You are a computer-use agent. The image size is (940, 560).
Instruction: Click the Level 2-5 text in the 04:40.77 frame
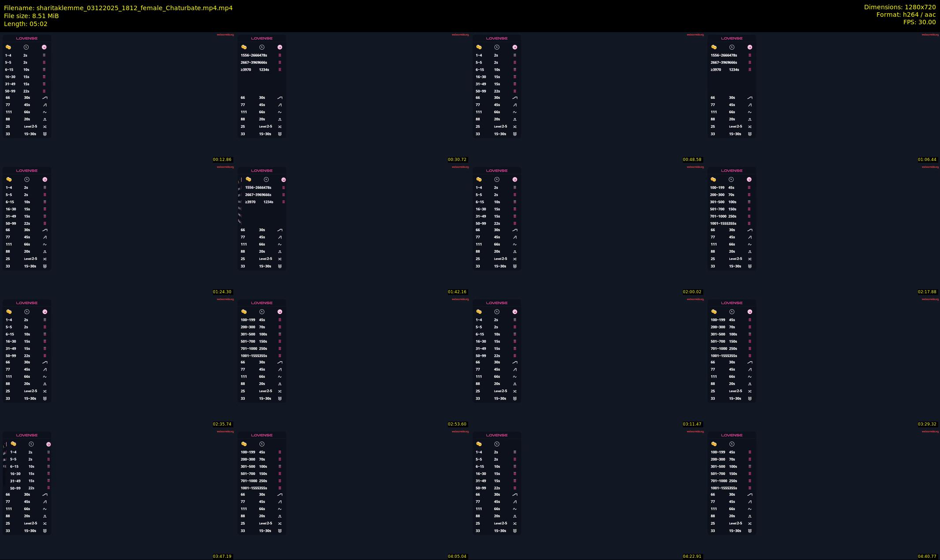click(x=735, y=523)
